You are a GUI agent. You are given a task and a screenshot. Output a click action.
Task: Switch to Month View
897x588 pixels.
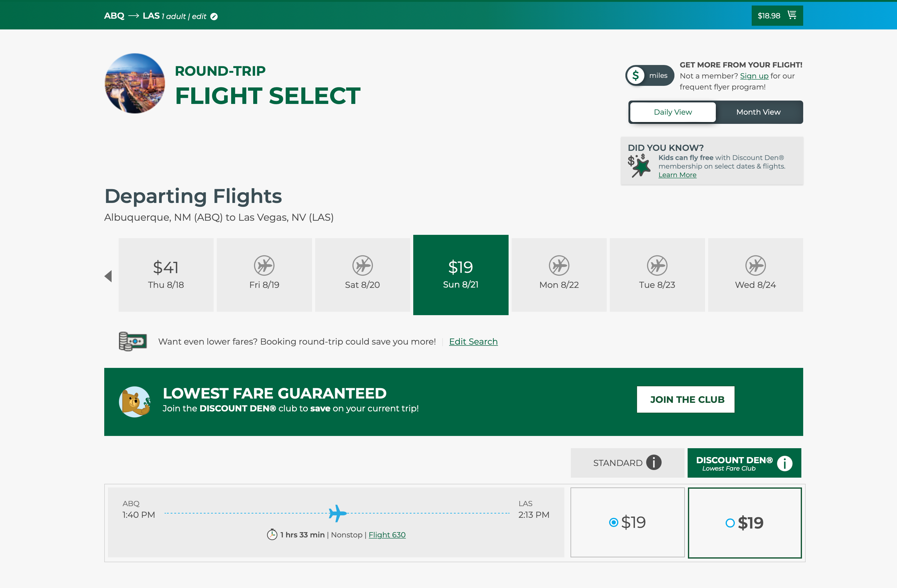(758, 112)
